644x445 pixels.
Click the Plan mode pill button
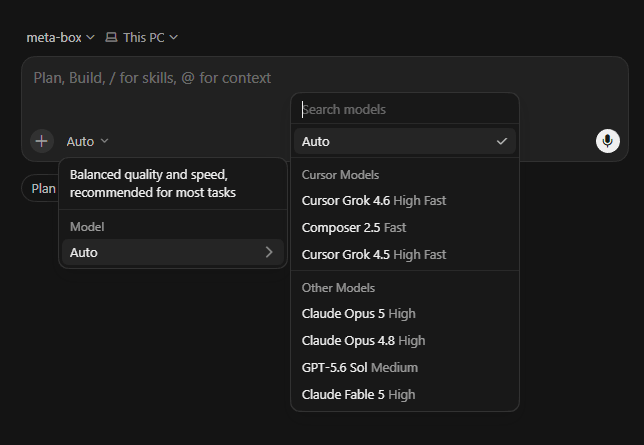[x=41, y=189]
